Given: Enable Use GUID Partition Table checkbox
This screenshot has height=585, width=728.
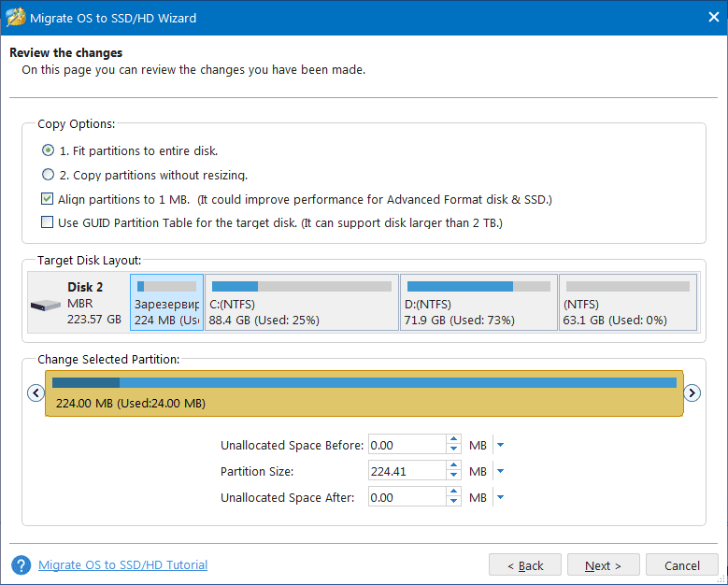Looking at the screenshot, I should [x=48, y=222].
